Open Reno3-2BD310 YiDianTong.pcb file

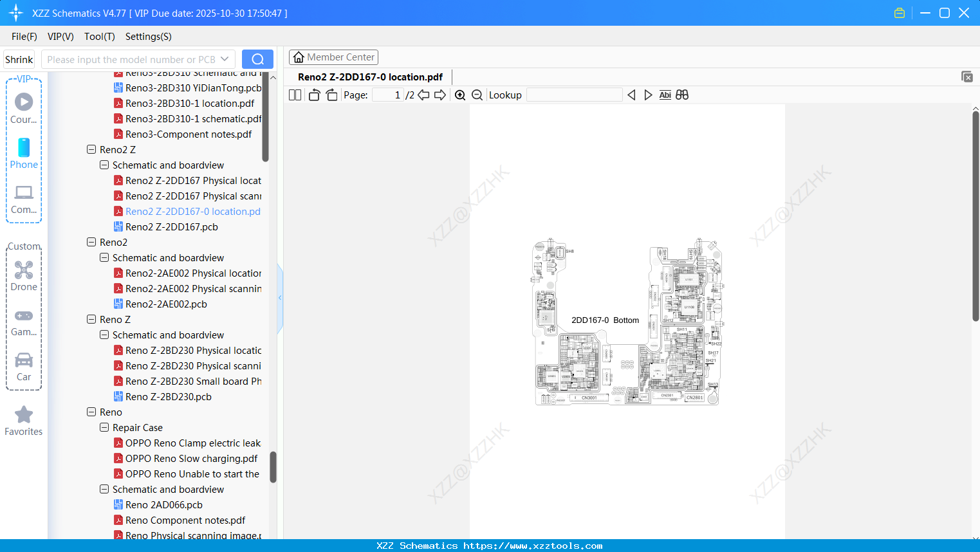[193, 87]
